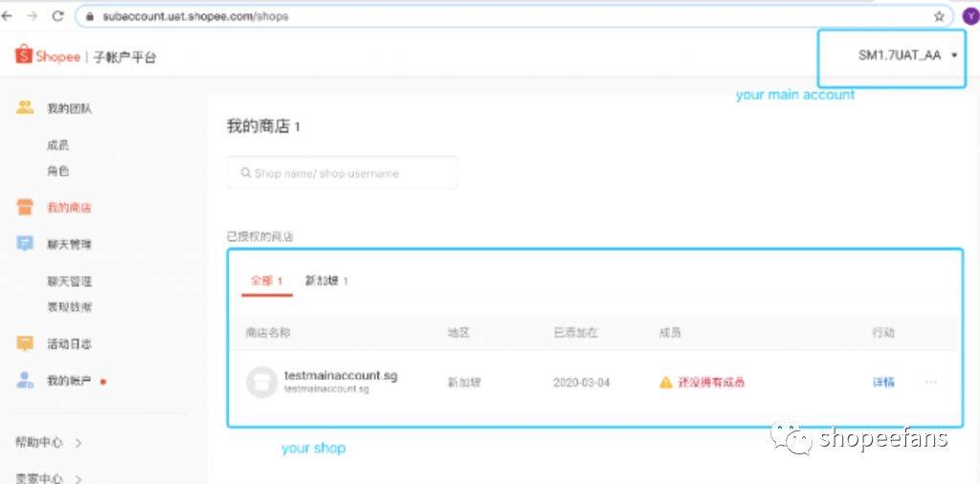The image size is (980, 484).
Task: Expand 帮助中心 with its chevron
Action: 78,443
